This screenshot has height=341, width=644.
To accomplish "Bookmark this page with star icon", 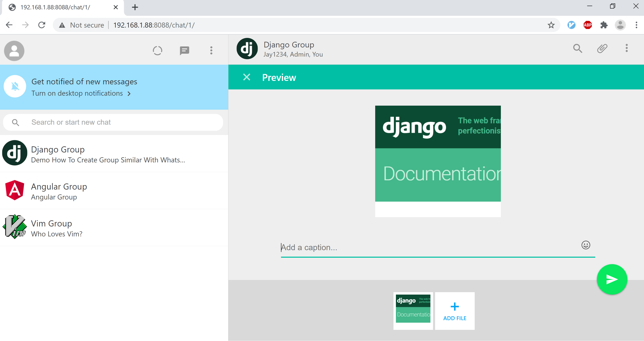I will point(551,25).
